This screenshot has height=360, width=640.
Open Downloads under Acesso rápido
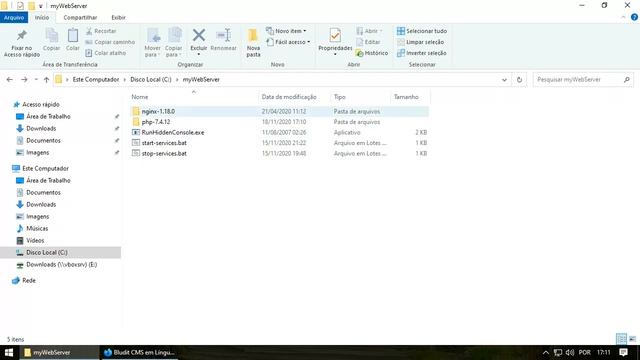click(41, 129)
